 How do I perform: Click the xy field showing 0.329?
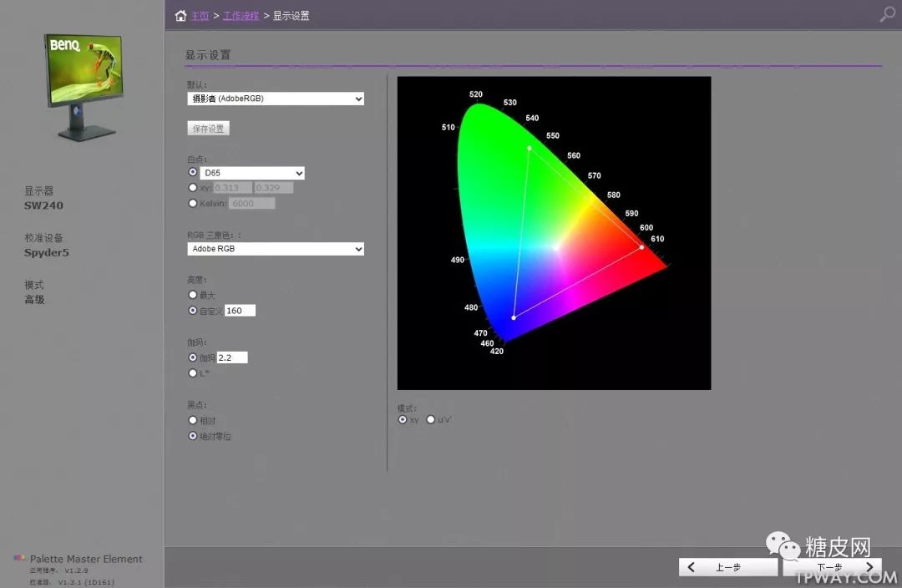click(x=274, y=188)
